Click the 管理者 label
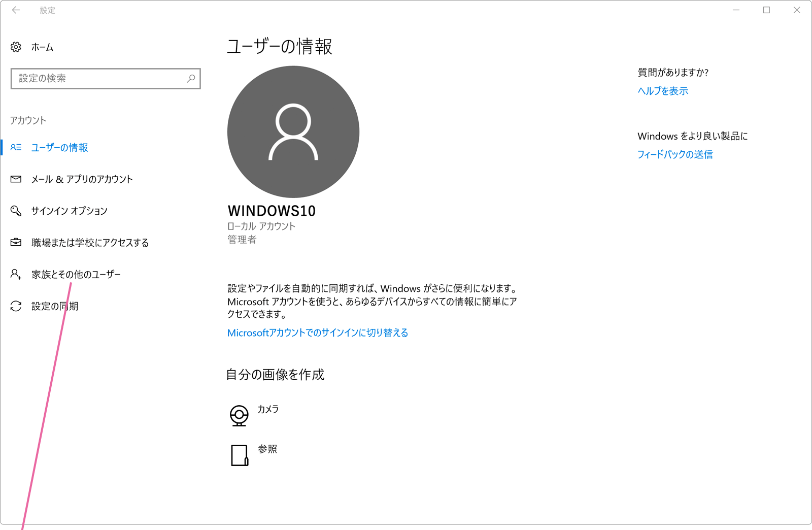812x530 pixels. (242, 240)
